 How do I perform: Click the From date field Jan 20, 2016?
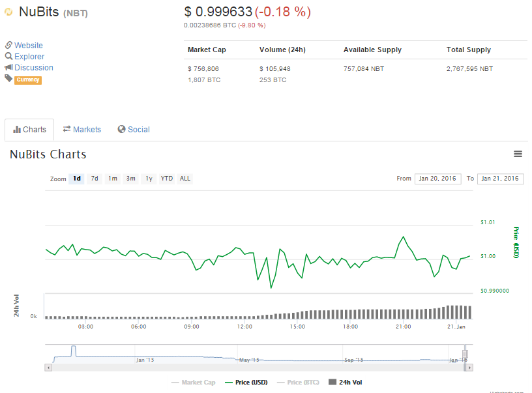point(437,179)
